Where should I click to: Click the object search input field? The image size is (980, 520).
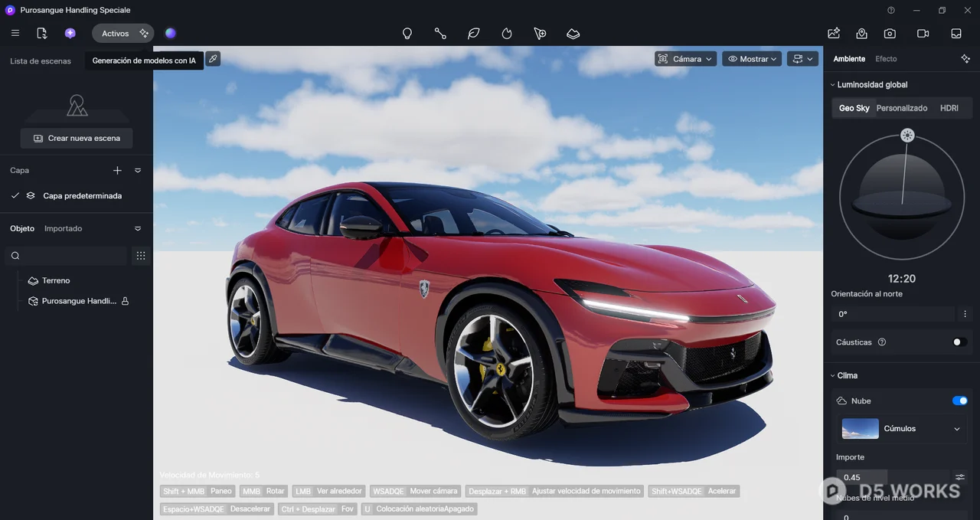[x=66, y=256]
